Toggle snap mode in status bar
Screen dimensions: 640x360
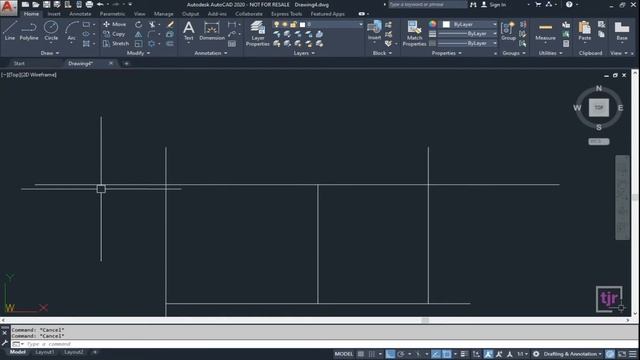click(x=371, y=354)
